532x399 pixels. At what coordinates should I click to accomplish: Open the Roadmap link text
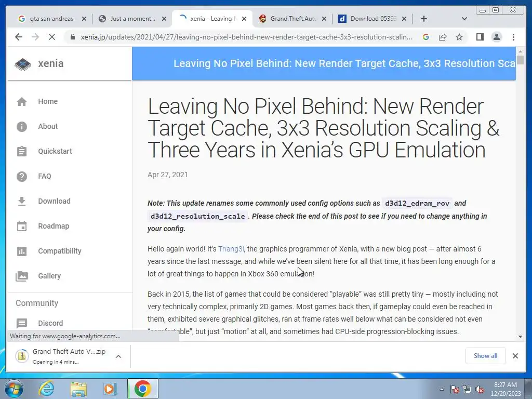click(54, 226)
